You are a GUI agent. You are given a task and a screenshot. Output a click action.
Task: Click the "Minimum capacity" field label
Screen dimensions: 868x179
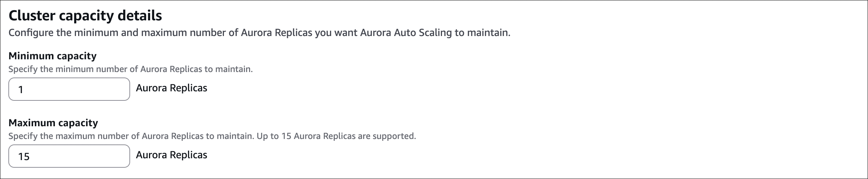pyautogui.click(x=52, y=56)
